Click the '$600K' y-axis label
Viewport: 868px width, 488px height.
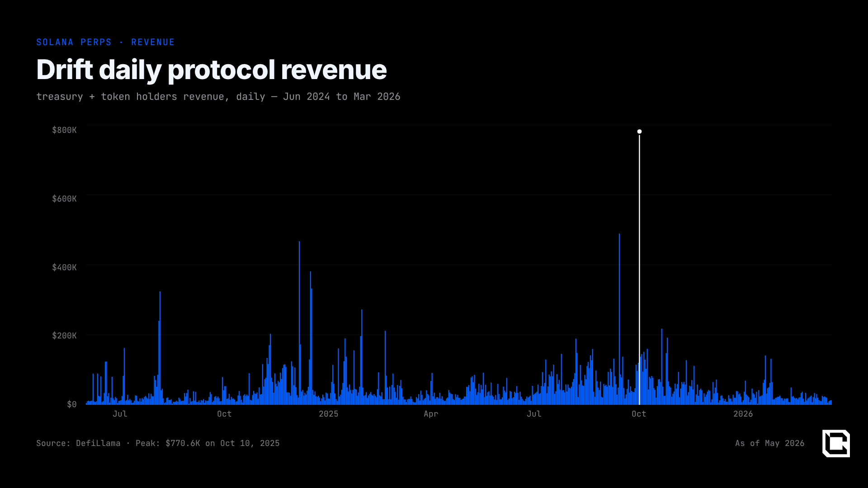tap(64, 199)
